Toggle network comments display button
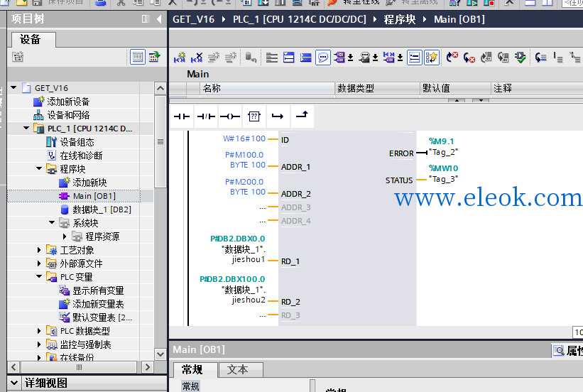Image resolution: width=583 pixels, height=392 pixels. tap(414, 58)
